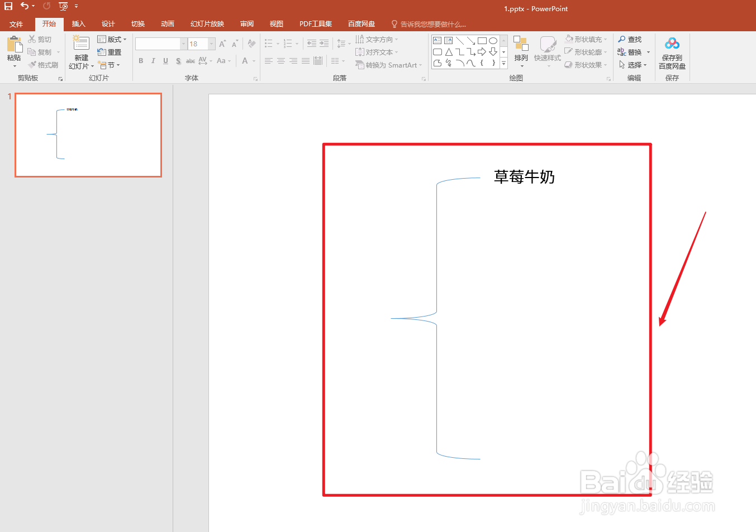Select the vertical text box shape
The width and height of the screenshot is (756, 532).
click(448, 41)
